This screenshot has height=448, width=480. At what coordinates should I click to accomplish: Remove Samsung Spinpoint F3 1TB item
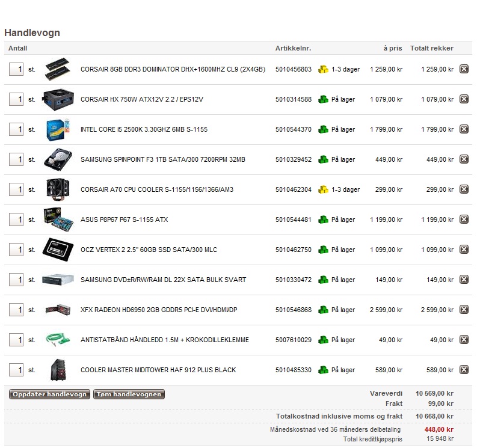[x=464, y=159]
